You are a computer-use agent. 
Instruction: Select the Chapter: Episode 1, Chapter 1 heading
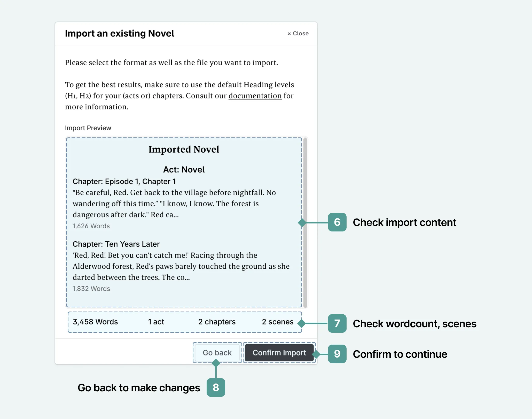(x=124, y=181)
